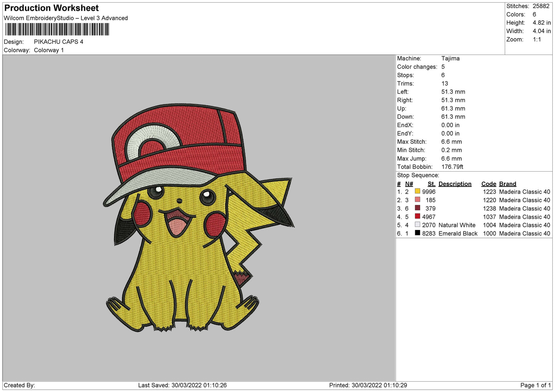Choose the red thread swatch, code 1037
555x392 pixels.
(417, 217)
